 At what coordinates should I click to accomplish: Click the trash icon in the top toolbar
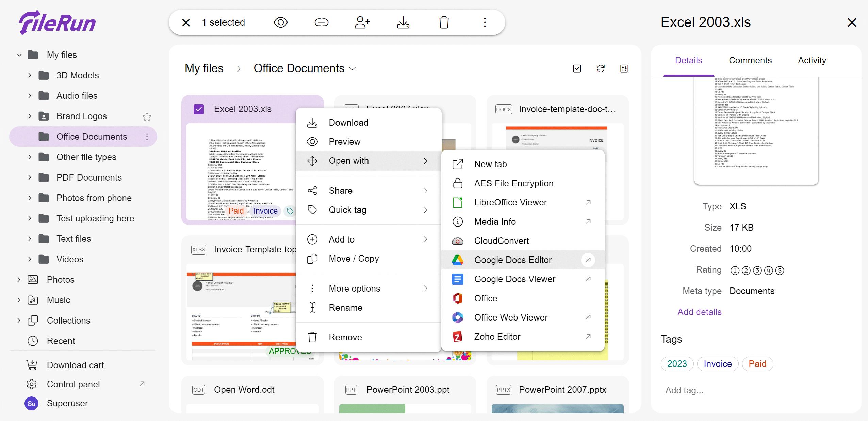[x=444, y=22]
